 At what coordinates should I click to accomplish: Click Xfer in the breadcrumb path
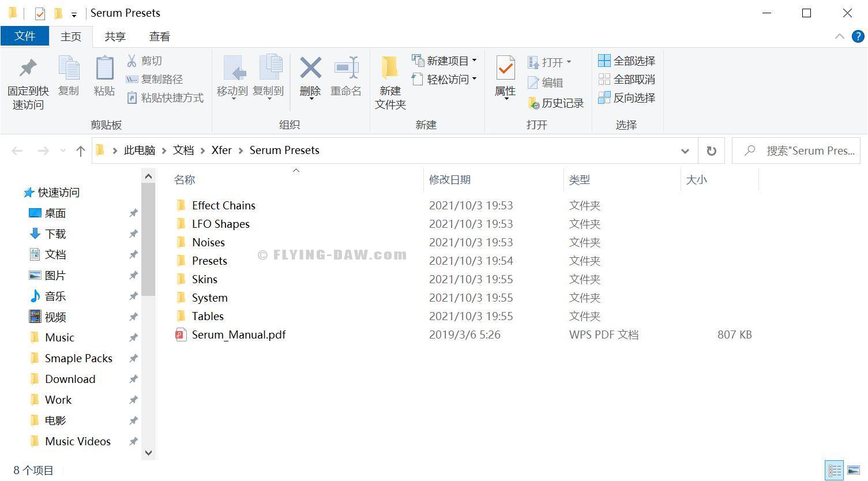[221, 151]
